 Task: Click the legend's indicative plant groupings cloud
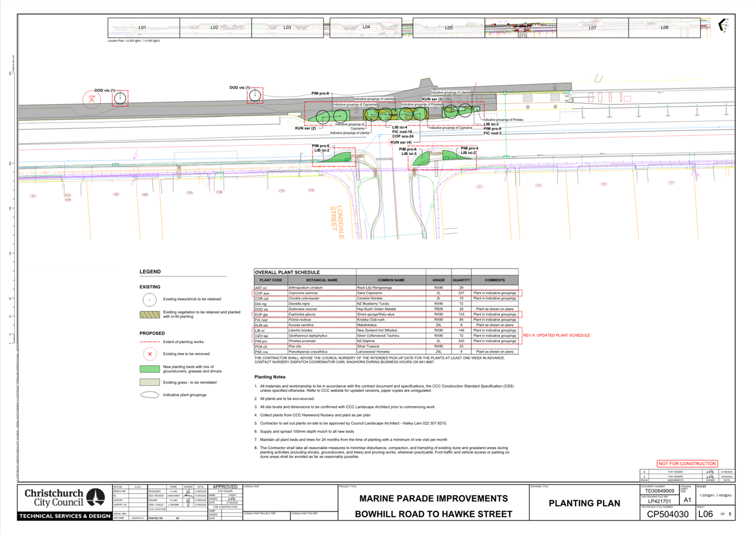149,395
